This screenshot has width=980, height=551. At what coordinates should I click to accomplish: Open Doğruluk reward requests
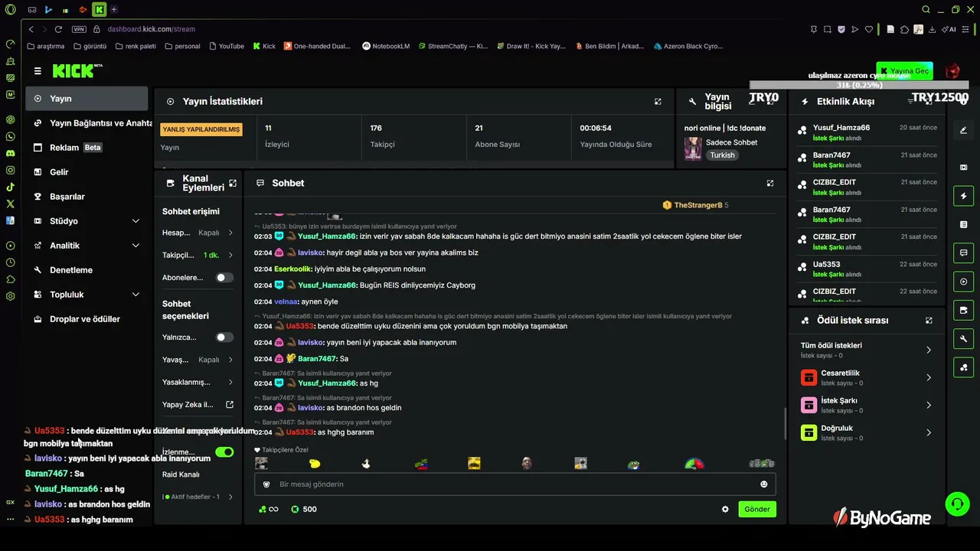click(x=866, y=432)
